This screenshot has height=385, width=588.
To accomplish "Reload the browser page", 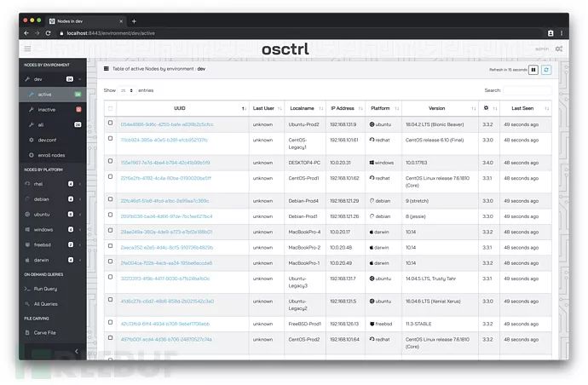I will tap(48, 33).
